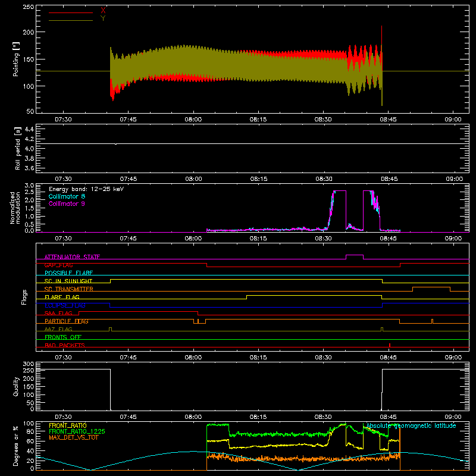Click the olive Y legend label
Screen dimensions: 476x476
[103, 18]
